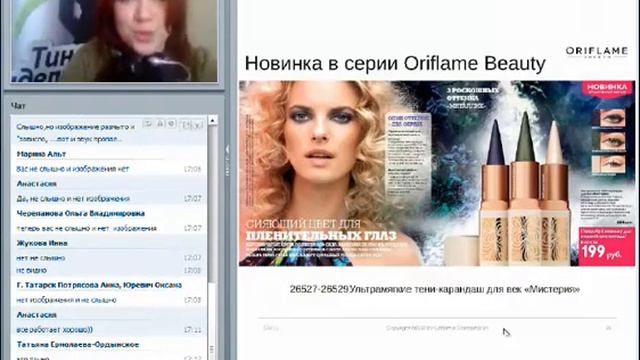Select name Татьяна Ермолаева-Ордынское
Image resolution: width=640 pixels, height=360 pixels.
tap(78, 345)
